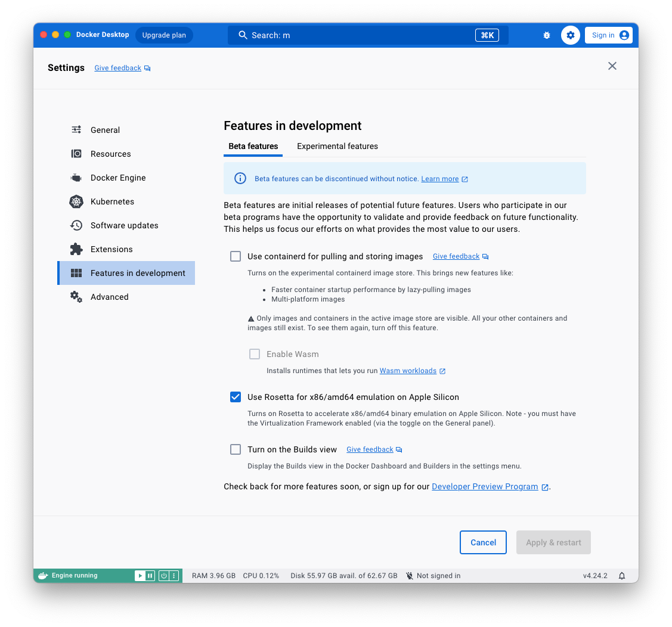This screenshot has width=672, height=627.
Task: Click the Disk 55.97 GB avail. status entry
Action: (343, 576)
